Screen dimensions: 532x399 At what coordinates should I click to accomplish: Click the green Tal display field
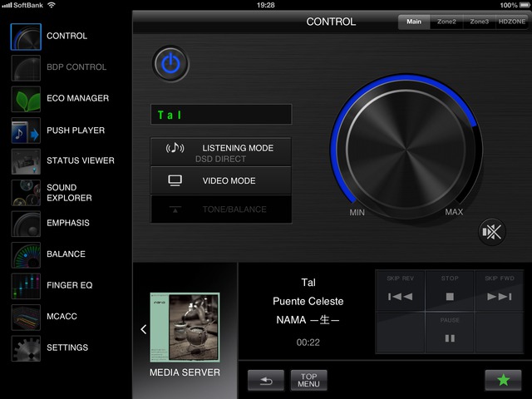coord(221,115)
